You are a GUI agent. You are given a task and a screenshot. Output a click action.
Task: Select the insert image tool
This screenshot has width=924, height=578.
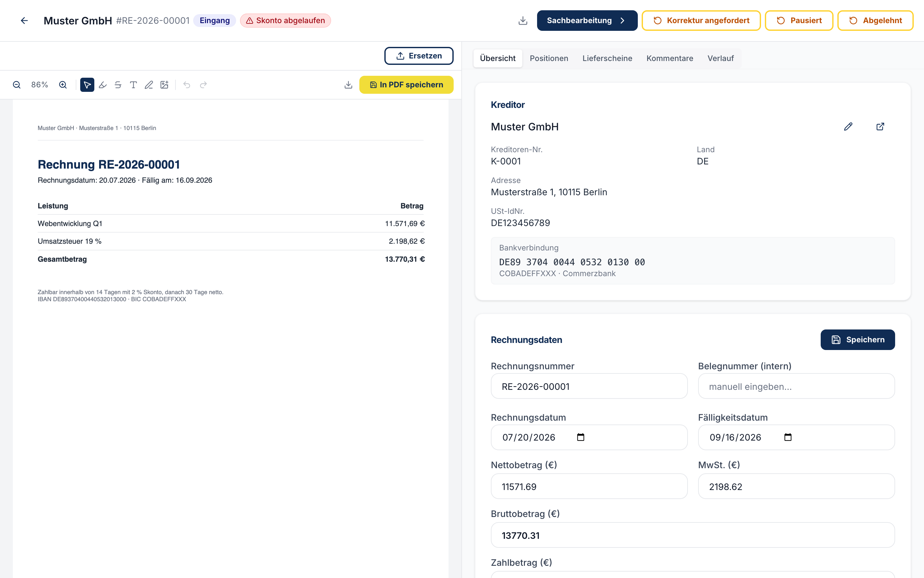point(164,85)
